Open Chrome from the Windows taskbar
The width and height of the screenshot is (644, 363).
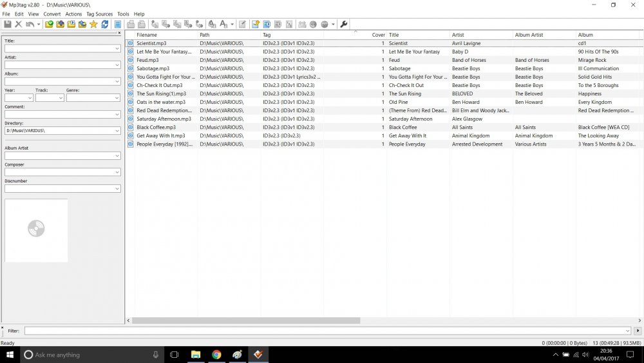click(216, 355)
